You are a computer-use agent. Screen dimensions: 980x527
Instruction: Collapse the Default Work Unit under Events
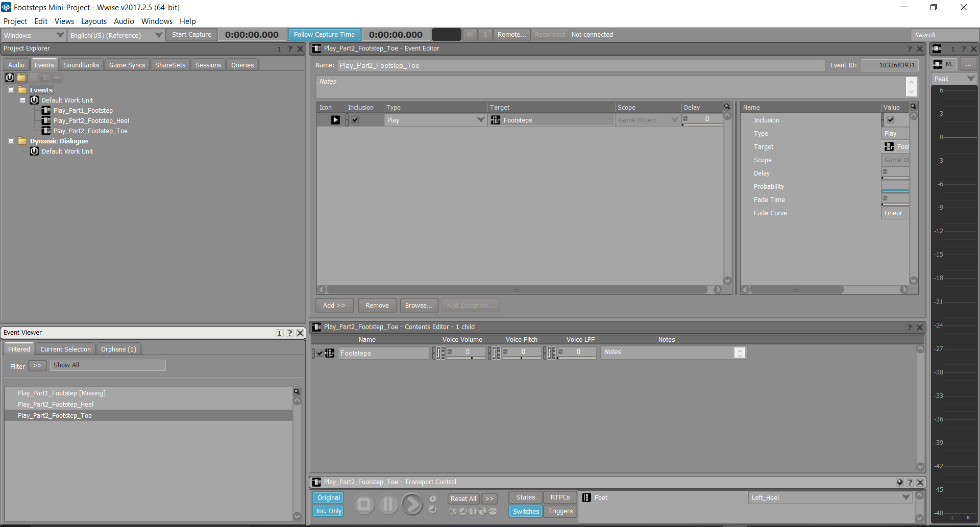pyautogui.click(x=22, y=100)
